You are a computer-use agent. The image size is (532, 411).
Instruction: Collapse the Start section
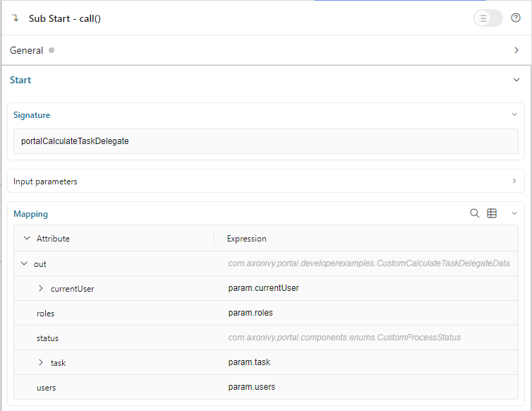coord(516,80)
